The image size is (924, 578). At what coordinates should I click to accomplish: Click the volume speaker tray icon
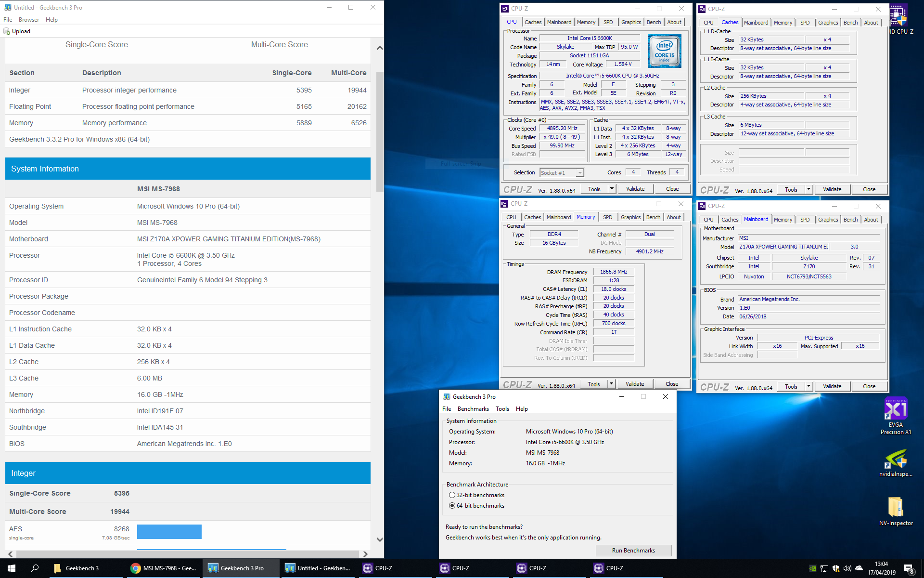[847, 568]
